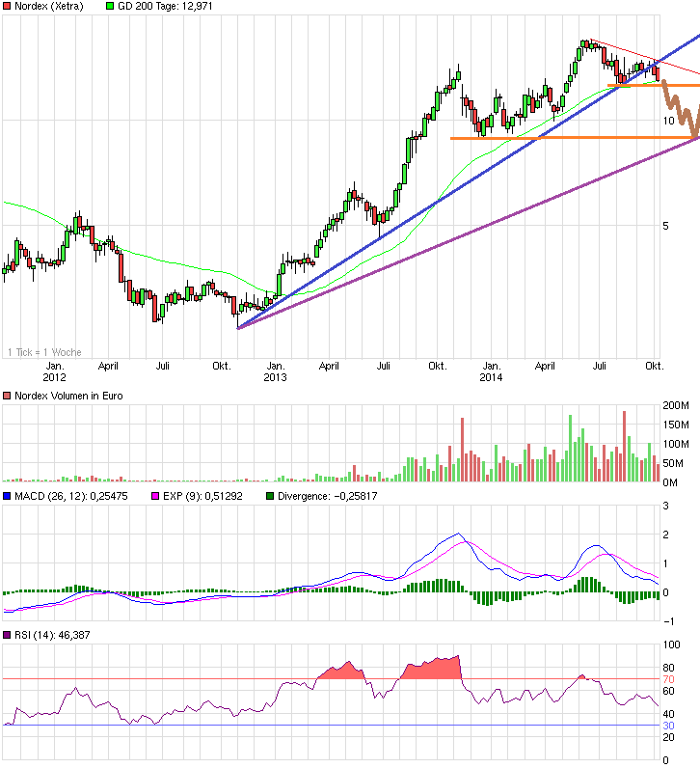Click the '150M' volume axis label
The width and height of the screenshot is (700, 768).
coord(676,425)
